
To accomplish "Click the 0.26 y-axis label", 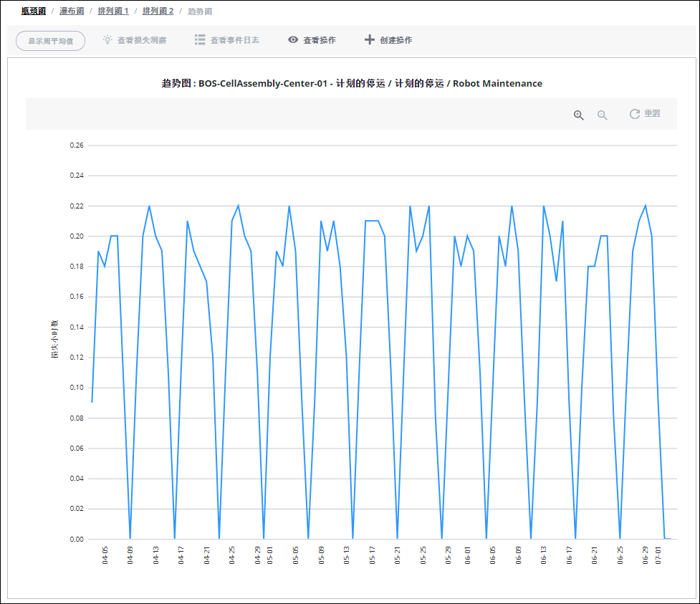I will coord(77,145).
